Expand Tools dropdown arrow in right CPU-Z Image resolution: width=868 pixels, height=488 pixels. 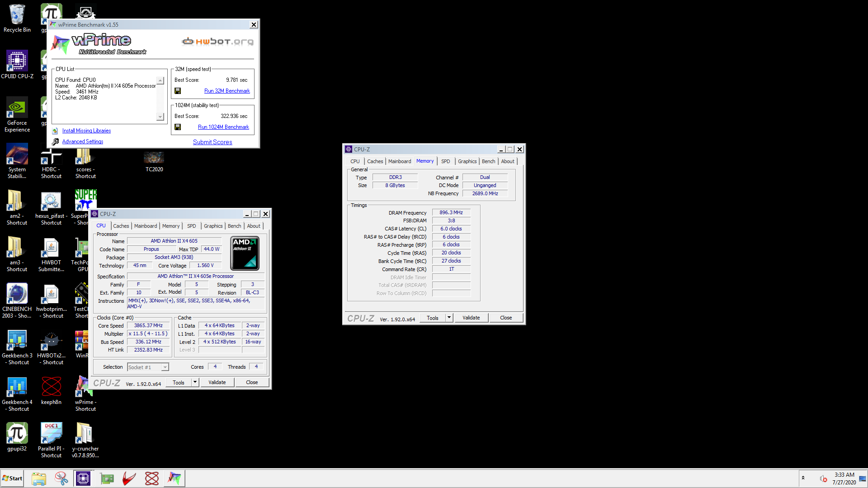point(449,318)
